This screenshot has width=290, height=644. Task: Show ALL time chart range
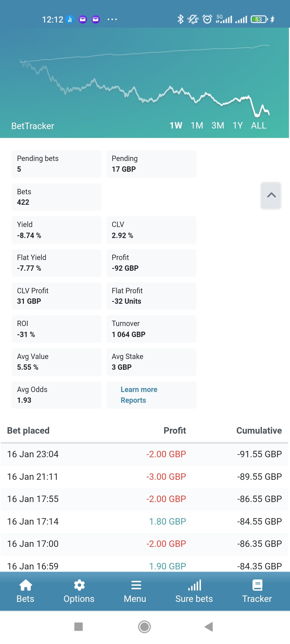click(x=259, y=125)
